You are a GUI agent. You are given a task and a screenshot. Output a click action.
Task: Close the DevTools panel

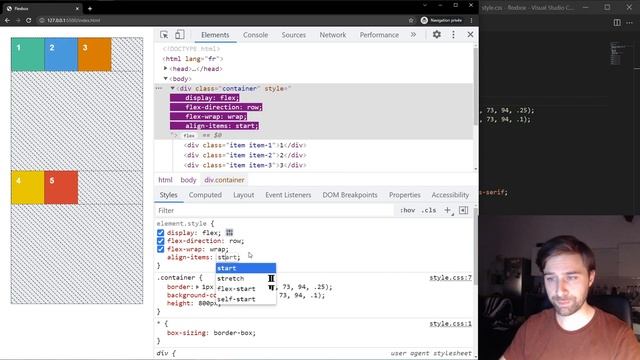point(470,35)
